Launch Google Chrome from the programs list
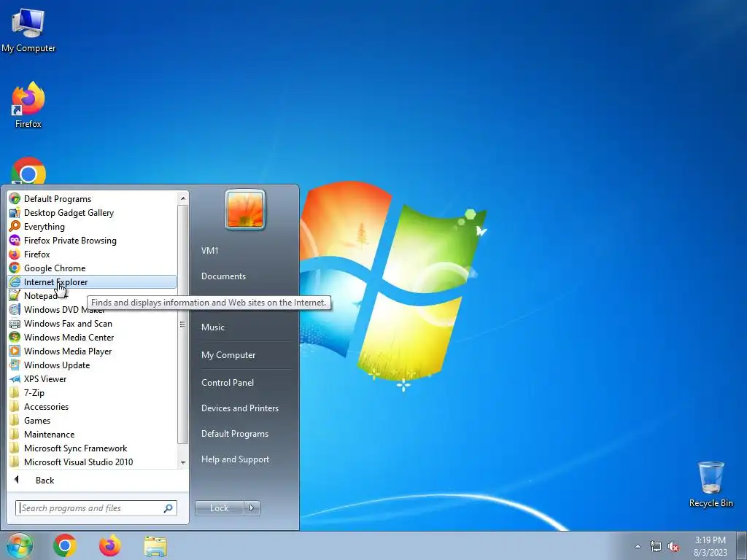This screenshot has height=560, width=747. [x=92, y=268]
